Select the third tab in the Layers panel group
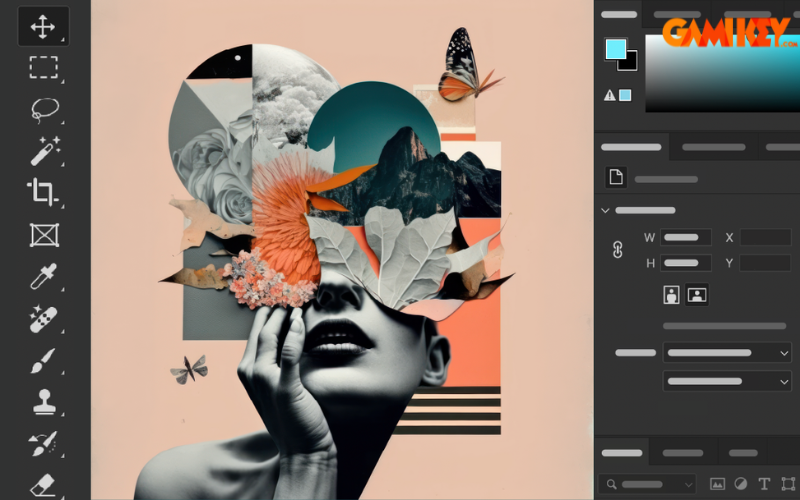 [x=743, y=453]
